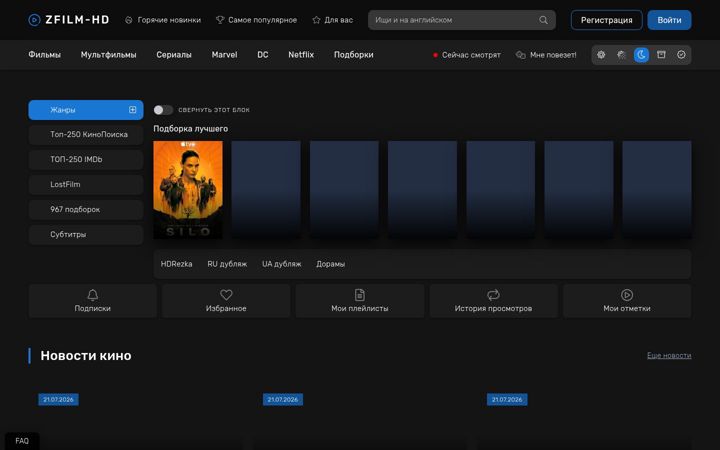Select the Netflix menu item

pyautogui.click(x=301, y=55)
